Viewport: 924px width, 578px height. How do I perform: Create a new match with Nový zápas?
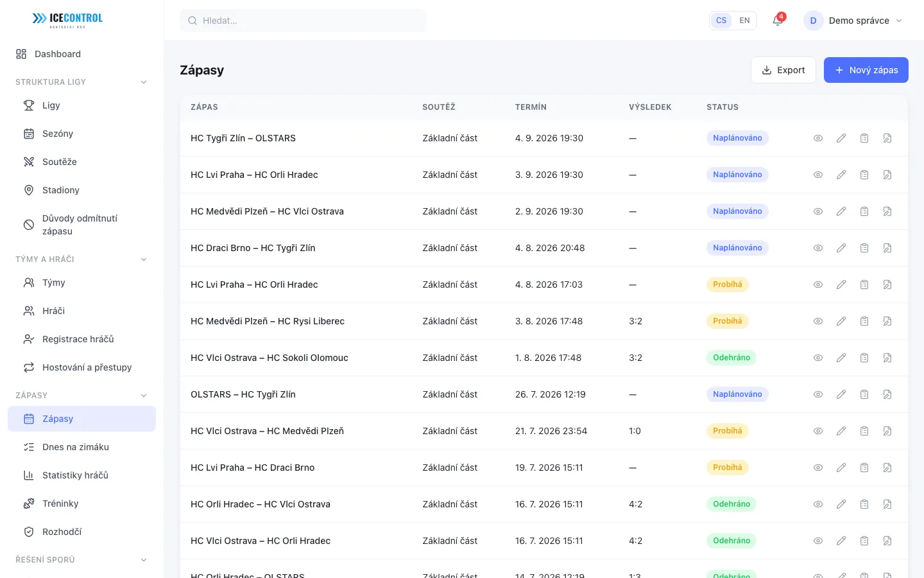pos(866,70)
